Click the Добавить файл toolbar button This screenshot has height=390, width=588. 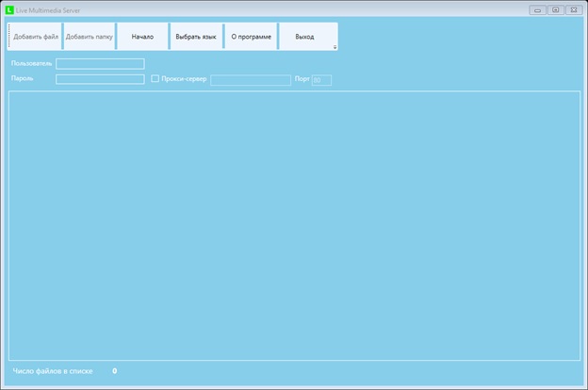[x=36, y=37]
